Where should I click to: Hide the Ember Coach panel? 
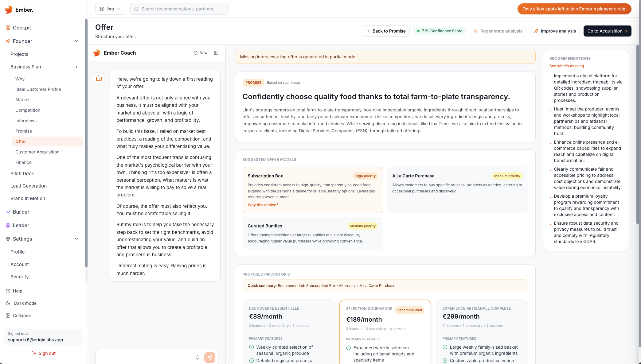pos(216,53)
